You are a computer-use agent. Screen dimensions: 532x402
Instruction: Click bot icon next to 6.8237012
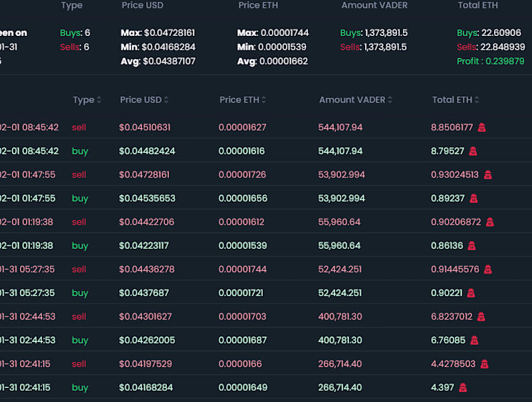481,317
